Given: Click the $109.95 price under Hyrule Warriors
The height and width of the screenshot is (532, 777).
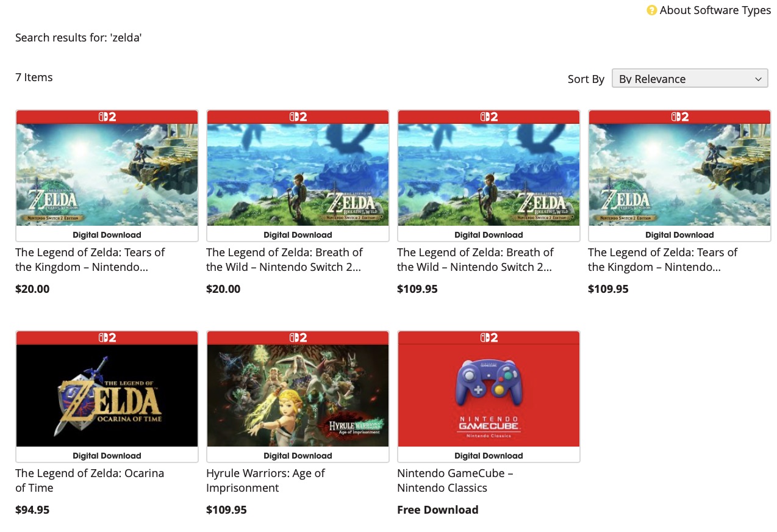Looking at the screenshot, I should 226,510.
